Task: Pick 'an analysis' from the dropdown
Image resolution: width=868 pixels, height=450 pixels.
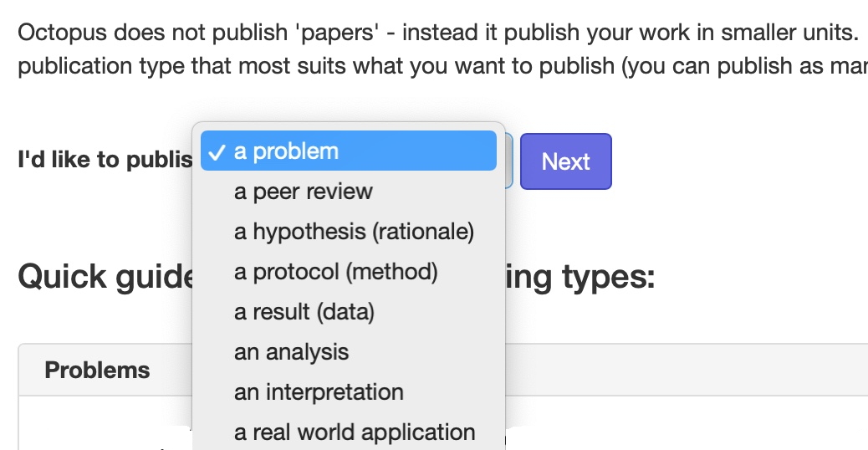Action: point(291,352)
